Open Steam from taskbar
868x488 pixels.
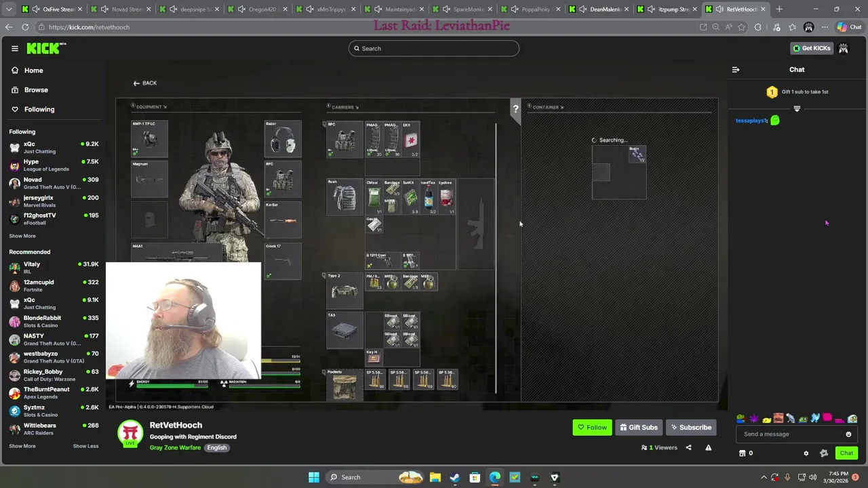click(x=455, y=477)
